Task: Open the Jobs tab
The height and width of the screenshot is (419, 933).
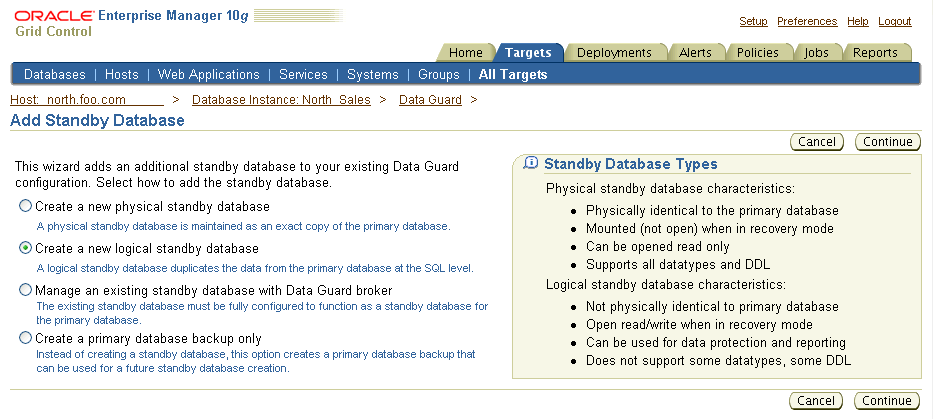Action: click(816, 53)
